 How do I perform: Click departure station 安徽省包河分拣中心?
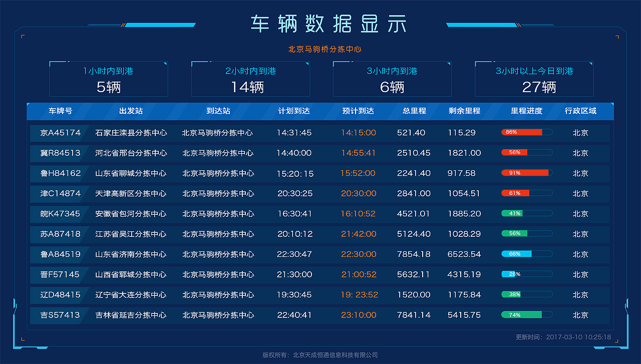(131, 214)
